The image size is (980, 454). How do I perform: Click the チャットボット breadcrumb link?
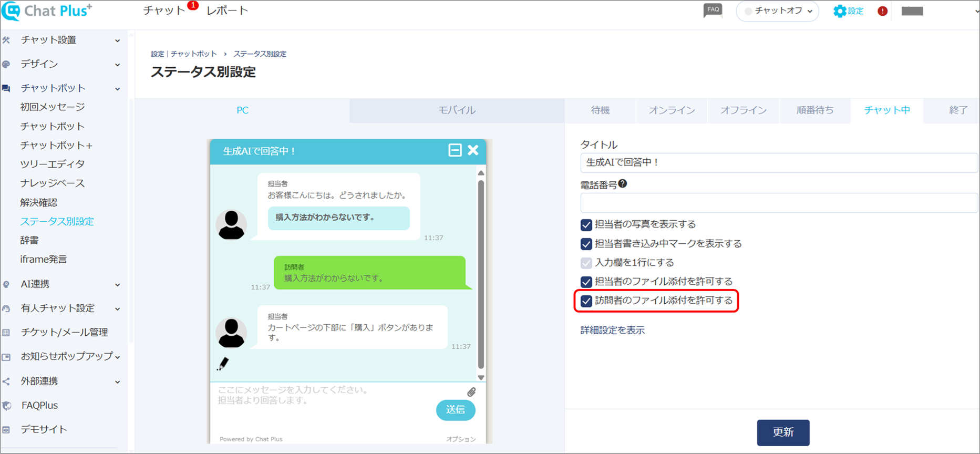pos(194,54)
